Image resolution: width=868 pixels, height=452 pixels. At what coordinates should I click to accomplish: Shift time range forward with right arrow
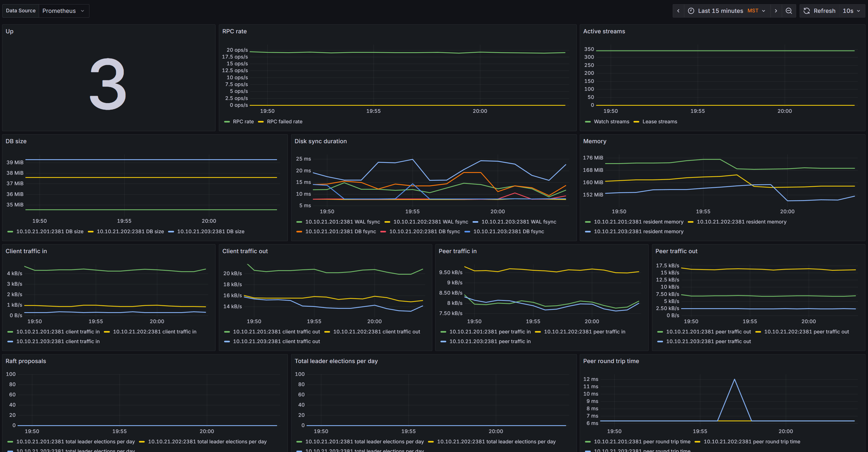[x=776, y=11]
